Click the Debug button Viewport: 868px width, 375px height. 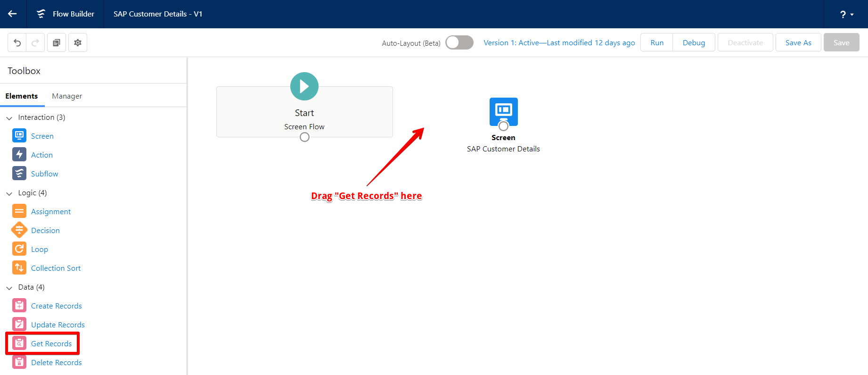pos(694,42)
